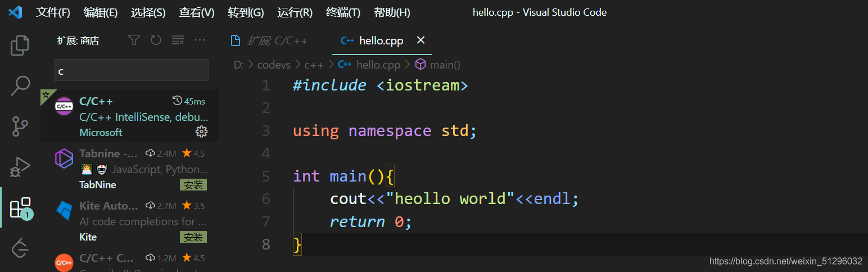Click the Tabnine 4.5 star rating
This screenshot has height=272, width=868.
coord(193,153)
